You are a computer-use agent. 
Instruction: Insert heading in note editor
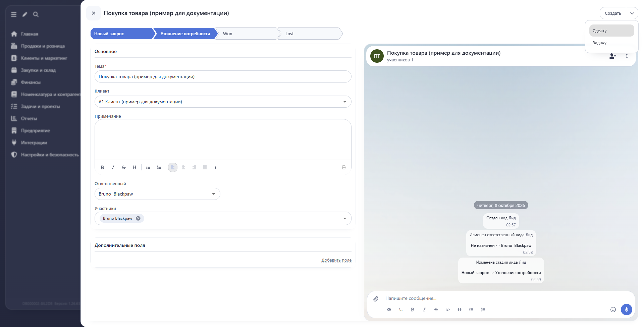point(135,167)
